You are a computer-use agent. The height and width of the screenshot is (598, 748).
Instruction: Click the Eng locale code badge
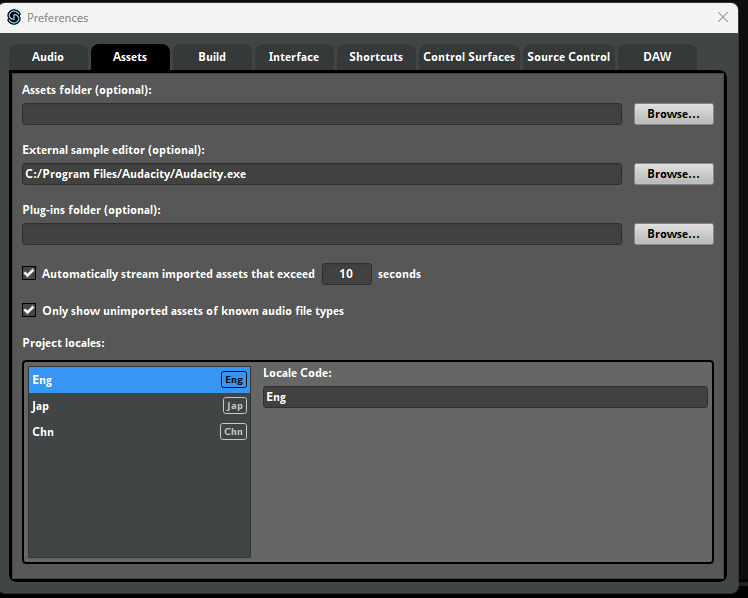[234, 380]
